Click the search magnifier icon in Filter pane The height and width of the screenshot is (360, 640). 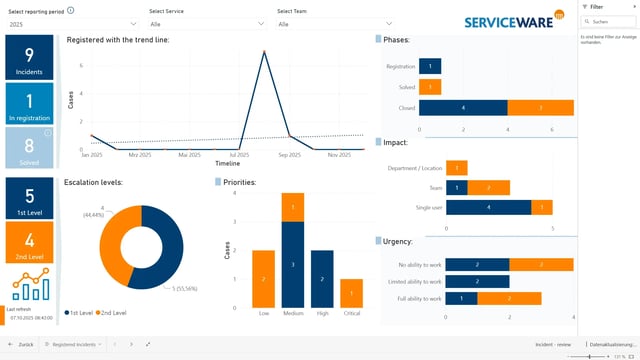[587, 22]
